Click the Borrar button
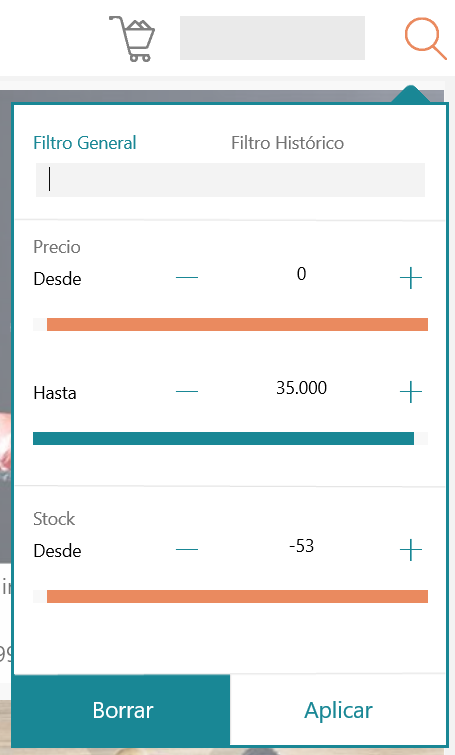The image size is (455, 755). click(x=122, y=710)
